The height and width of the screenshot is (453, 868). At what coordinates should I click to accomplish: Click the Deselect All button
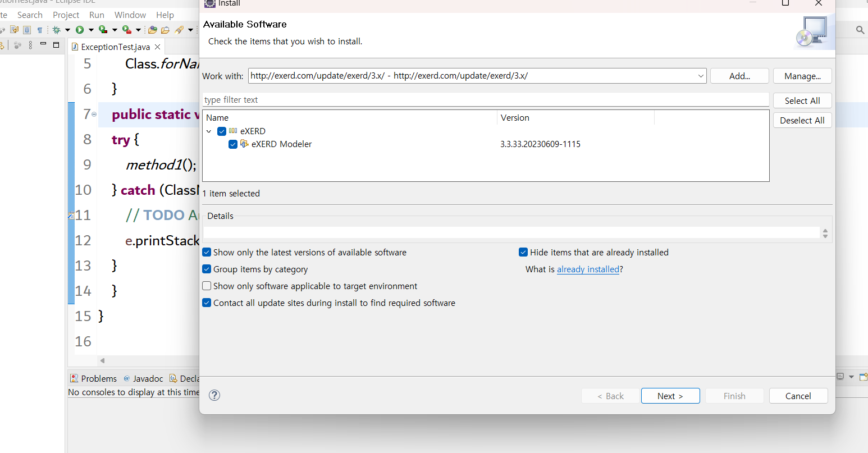(802, 120)
